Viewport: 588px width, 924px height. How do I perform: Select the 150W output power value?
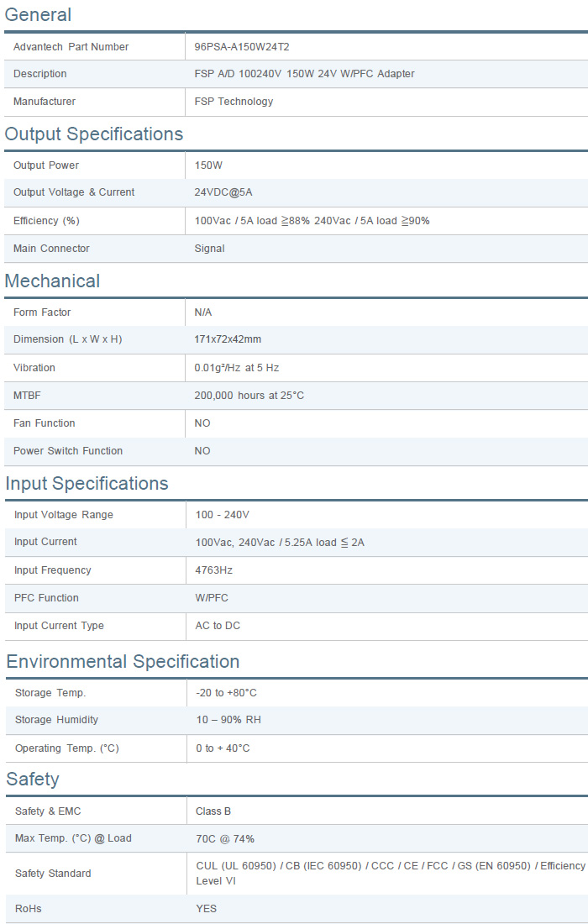coord(208,165)
